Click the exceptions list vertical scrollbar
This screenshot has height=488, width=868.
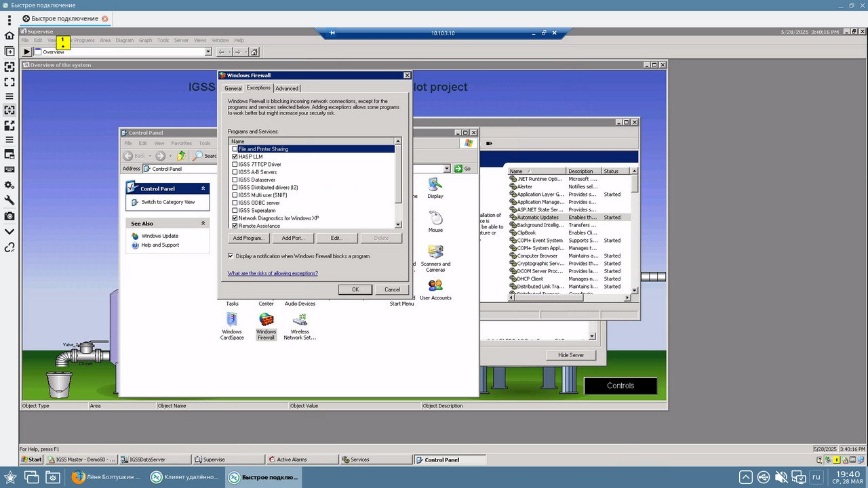(398, 183)
